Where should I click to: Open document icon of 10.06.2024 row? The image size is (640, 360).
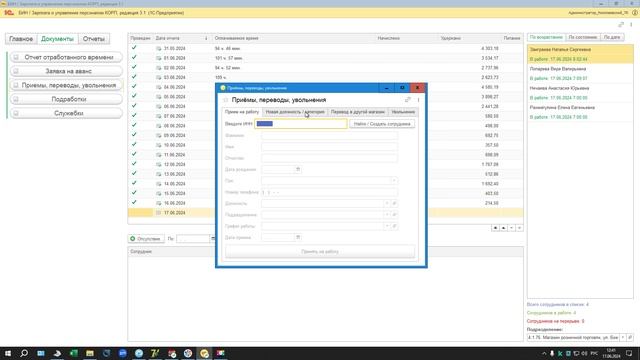coord(159,145)
